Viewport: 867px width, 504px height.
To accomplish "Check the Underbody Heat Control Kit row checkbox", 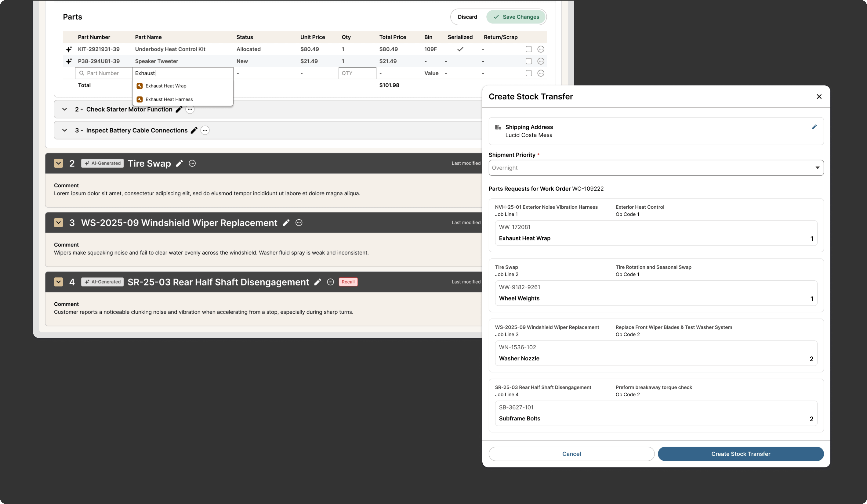I will pos(528,49).
